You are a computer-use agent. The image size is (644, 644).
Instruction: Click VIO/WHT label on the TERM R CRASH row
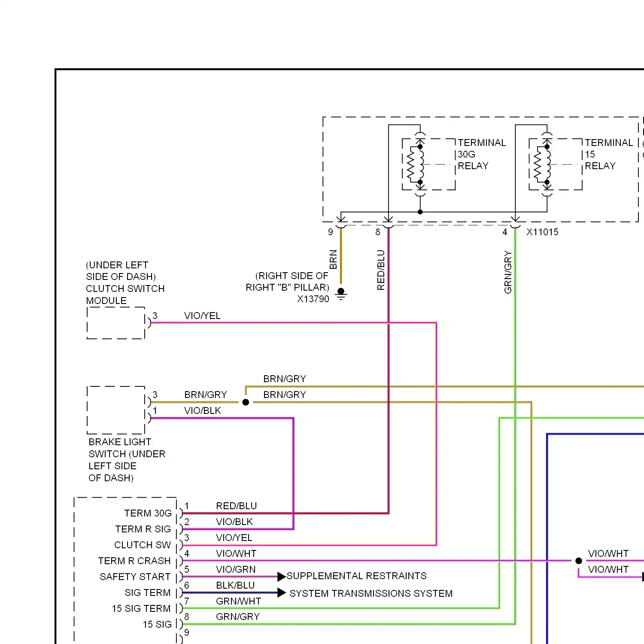[236, 553]
